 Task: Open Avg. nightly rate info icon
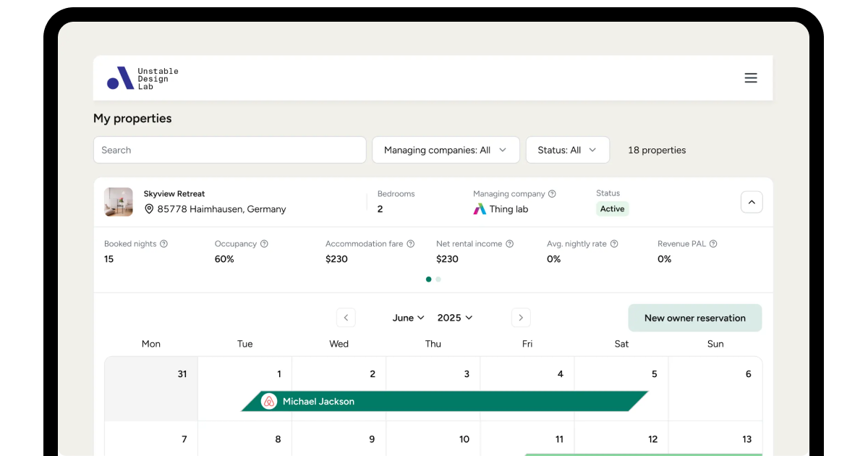pyautogui.click(x=614, y=244)
